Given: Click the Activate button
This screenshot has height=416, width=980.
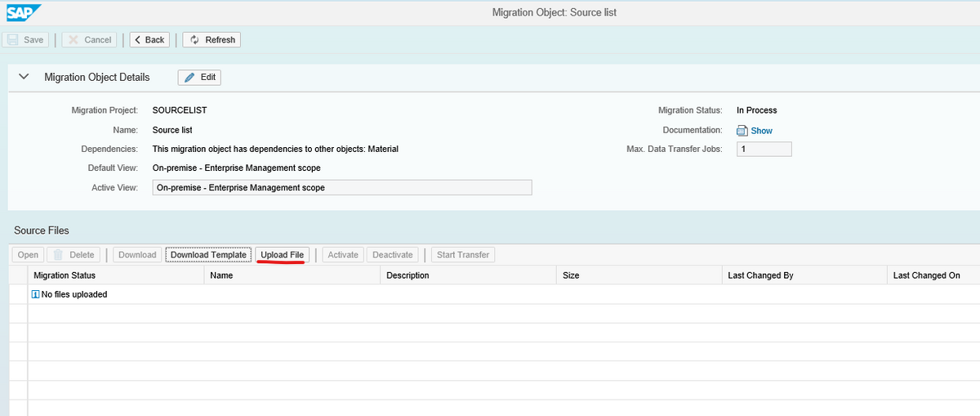Looking at the screenshot, I should tap(343, 254).
